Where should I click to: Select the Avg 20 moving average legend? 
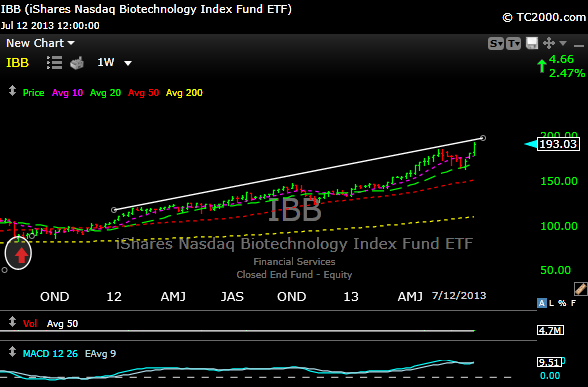[x=105, y=93]
